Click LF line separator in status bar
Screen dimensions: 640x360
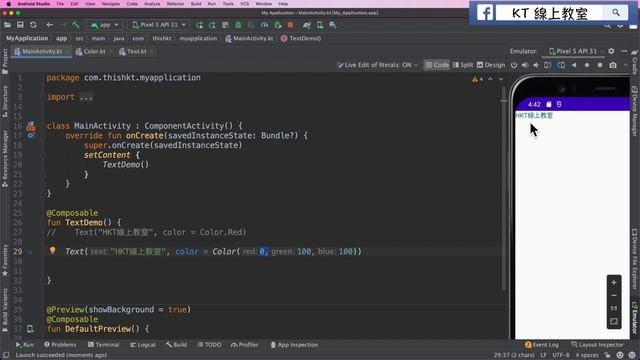[x=543, y=355]
